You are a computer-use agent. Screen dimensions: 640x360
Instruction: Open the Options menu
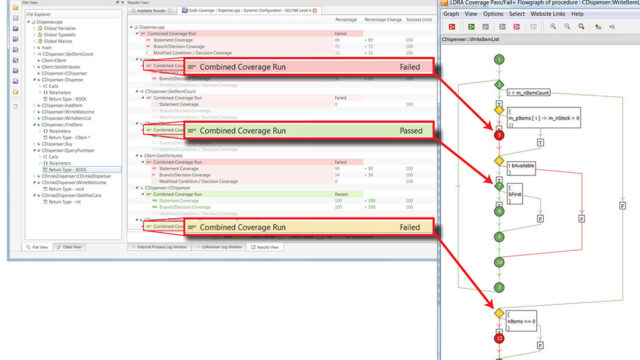[x=493, y=14]
